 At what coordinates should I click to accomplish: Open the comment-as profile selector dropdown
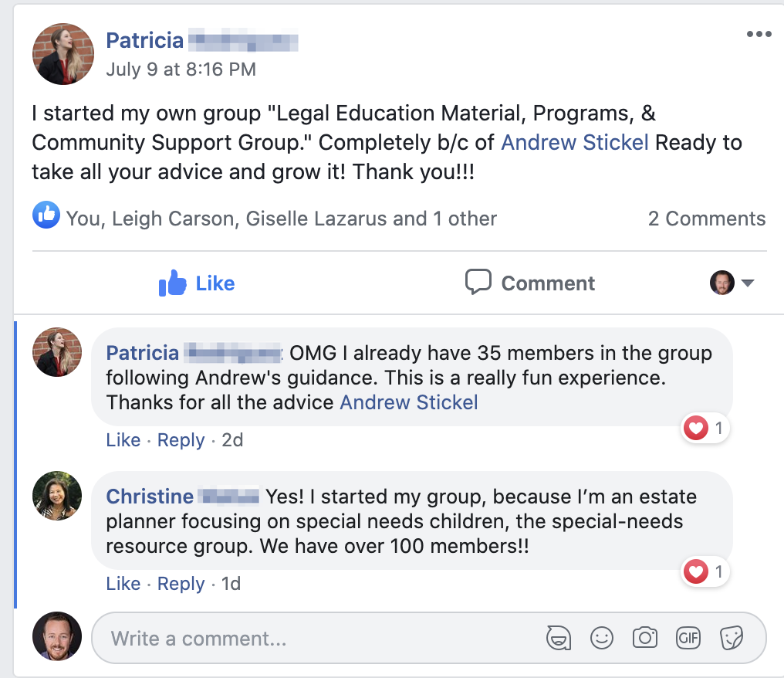[x=732, y=283]
